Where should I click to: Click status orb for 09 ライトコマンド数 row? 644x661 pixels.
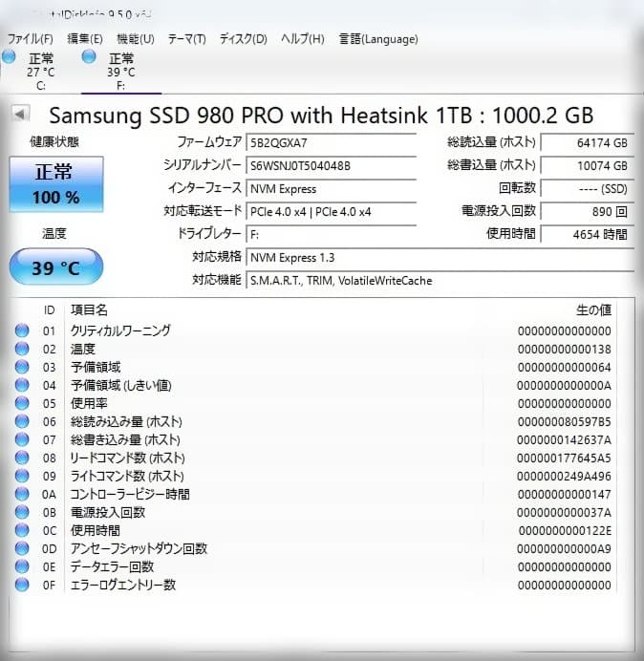click(22, 476)
